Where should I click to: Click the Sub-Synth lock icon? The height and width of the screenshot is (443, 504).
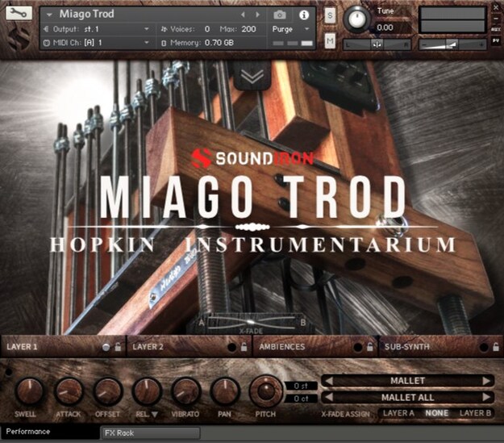pyautogui.click(x=496, y=346)
